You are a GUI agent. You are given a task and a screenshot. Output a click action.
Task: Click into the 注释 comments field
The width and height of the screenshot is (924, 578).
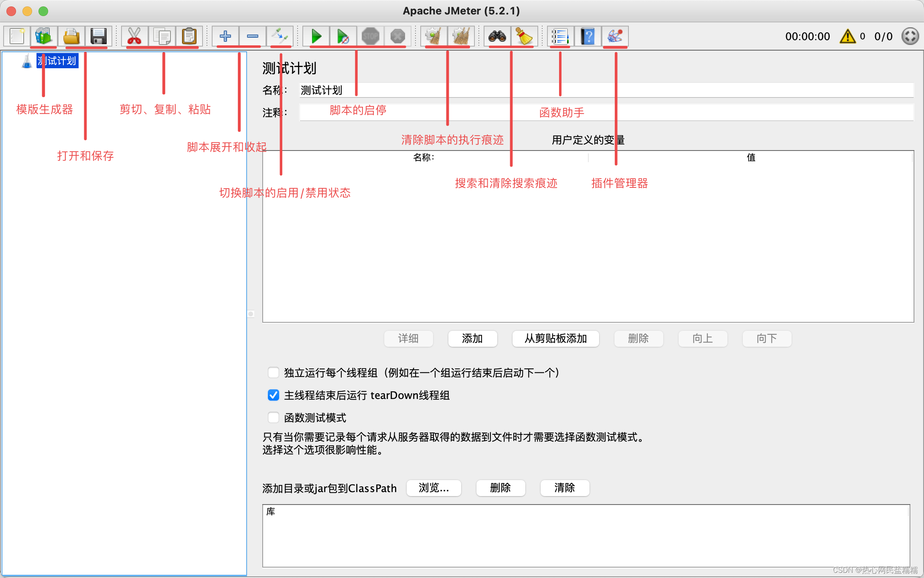pos(606,112)
